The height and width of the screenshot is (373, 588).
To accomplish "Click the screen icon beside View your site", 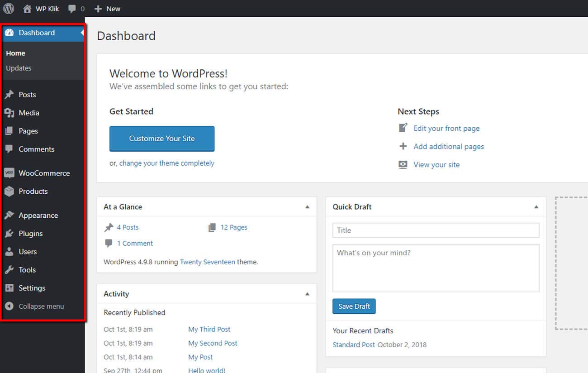I will pos(403,165).
